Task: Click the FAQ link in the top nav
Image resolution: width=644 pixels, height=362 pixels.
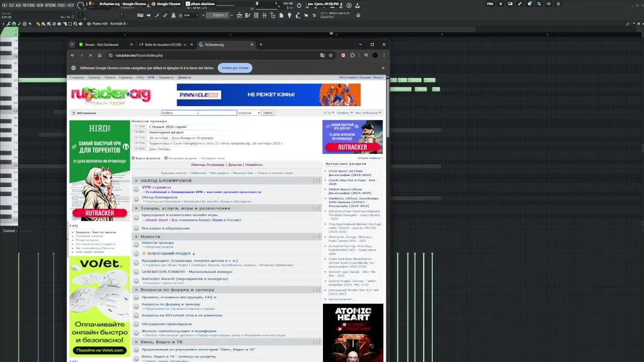Action: [x=140, y=77]
